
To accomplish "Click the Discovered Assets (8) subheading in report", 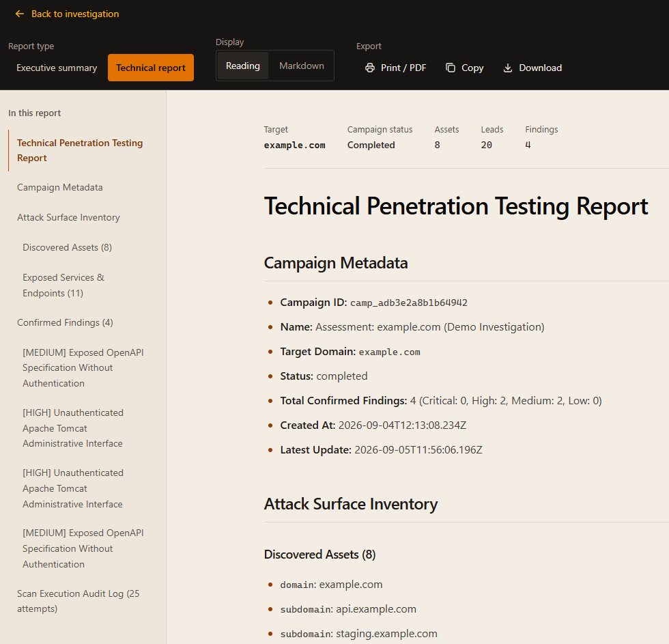I will click(x=320, y=555).
